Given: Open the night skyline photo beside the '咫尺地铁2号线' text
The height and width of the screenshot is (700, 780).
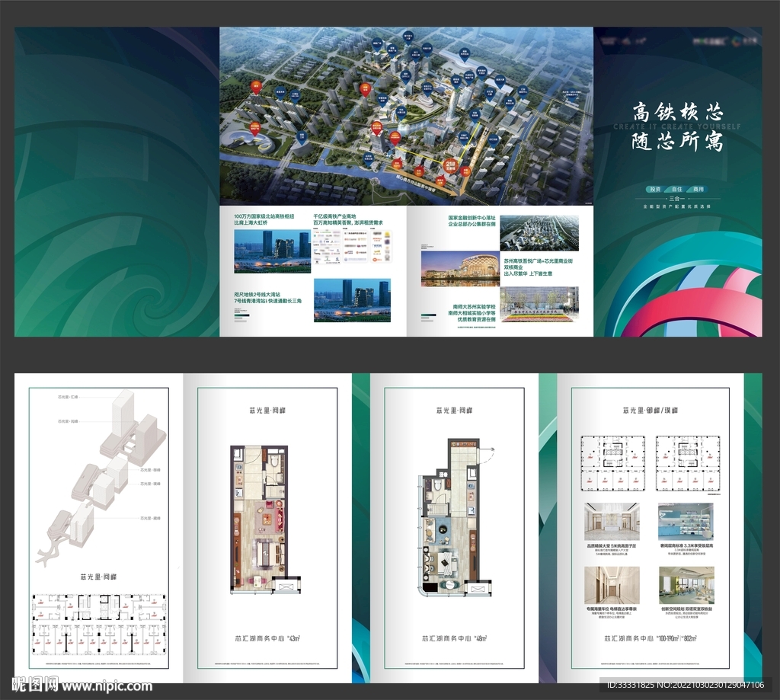Looking at the screenshot, I should (352, 300).
